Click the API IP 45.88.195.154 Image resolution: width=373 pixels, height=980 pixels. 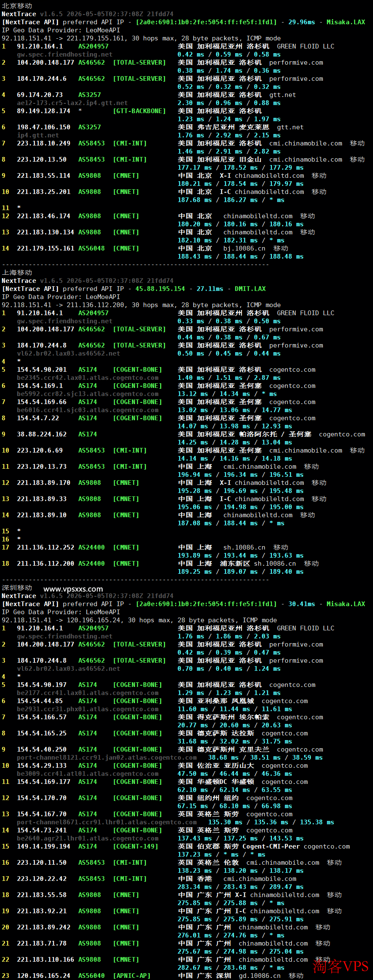point(160,289)
